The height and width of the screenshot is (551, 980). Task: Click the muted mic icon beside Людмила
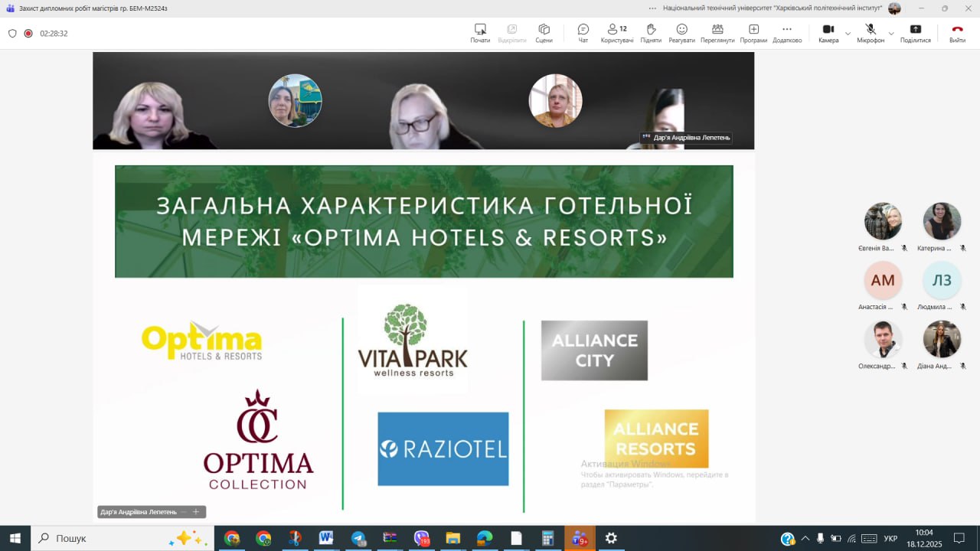963,307
